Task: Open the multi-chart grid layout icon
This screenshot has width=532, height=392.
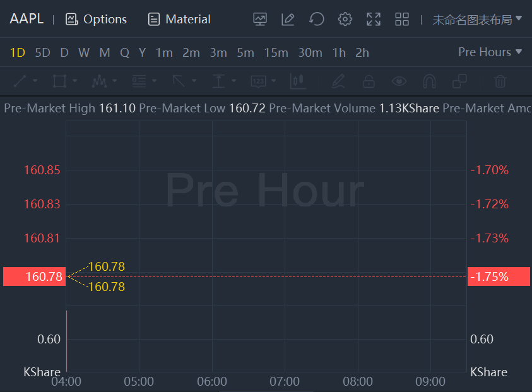Action: [402, 19]
